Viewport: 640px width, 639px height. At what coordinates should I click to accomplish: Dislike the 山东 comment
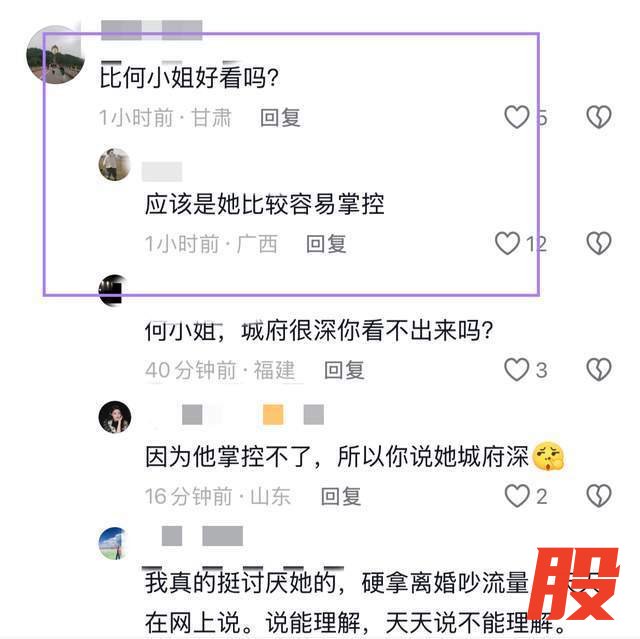(x=599, y=496)
